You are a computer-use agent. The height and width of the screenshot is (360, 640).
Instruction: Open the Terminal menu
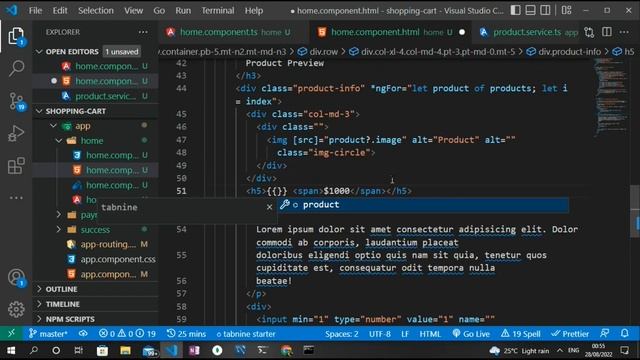(x=218, y=10)
